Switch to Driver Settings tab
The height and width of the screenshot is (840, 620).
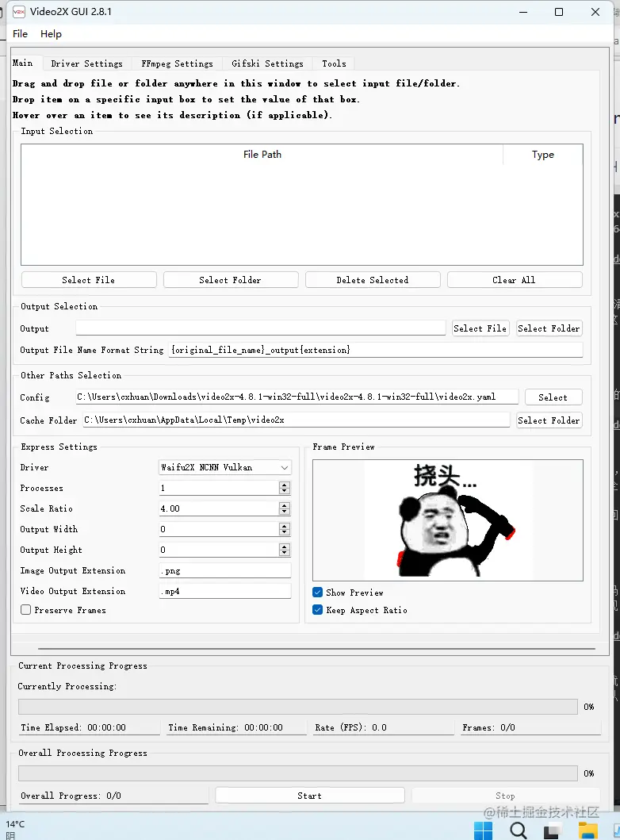coord(86,63)
